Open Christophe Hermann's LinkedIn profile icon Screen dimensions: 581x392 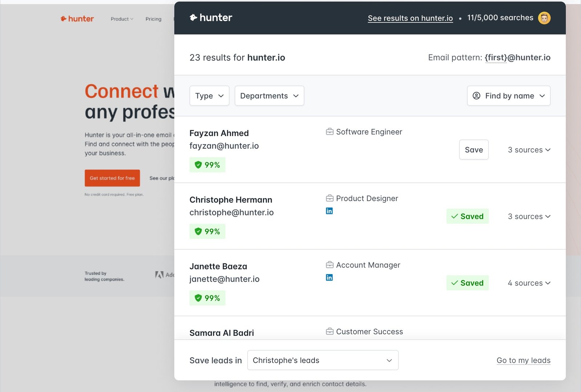tap(329, 211)
